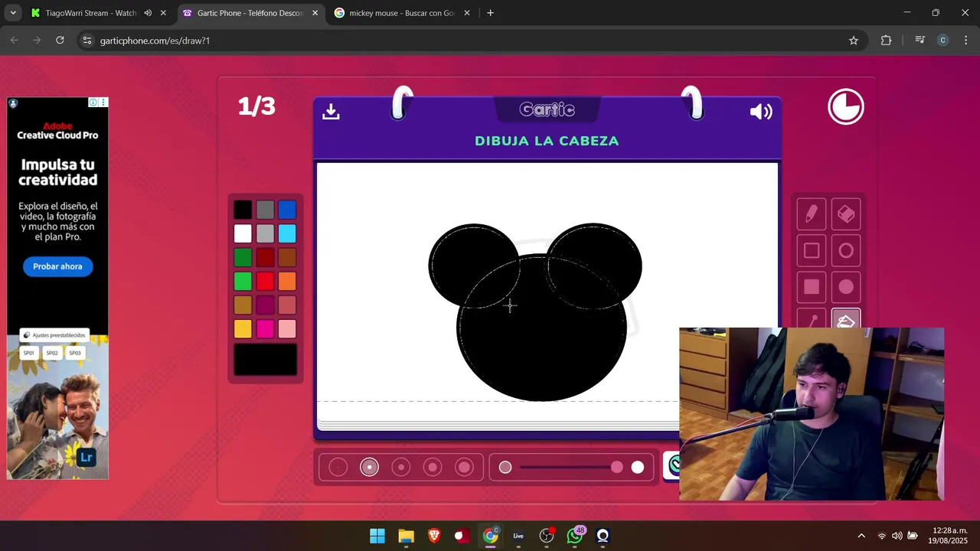Mute Gartic sound via speaker icon
The height and width of the screenshot is (551, 980).
click(761, 112)
